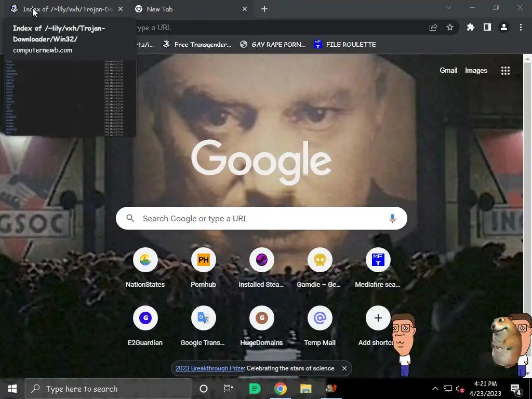Open the Chrome profile menu
532x399 pixels.
coord(504,28)
